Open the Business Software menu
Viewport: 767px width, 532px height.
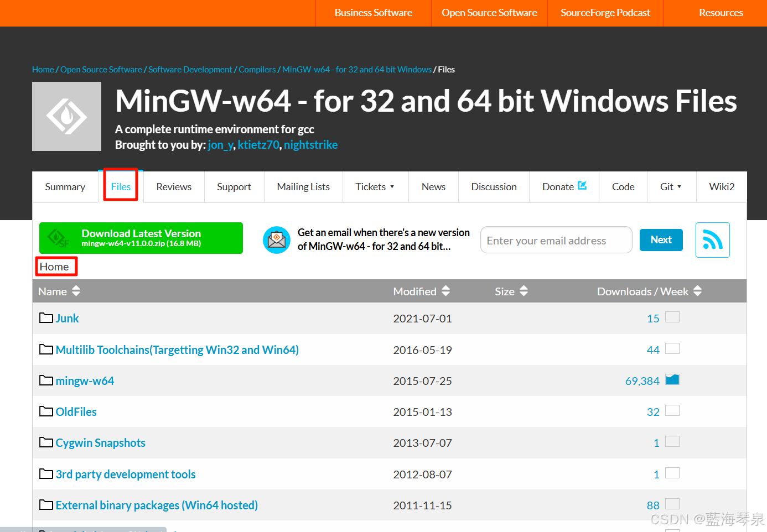(374, 13)
